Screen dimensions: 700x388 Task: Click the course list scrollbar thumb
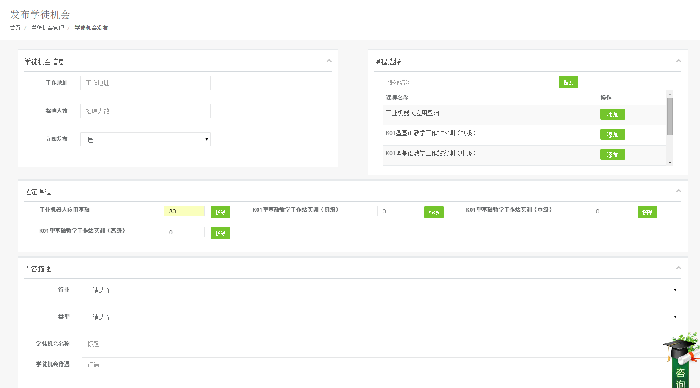tap(670, 116)
